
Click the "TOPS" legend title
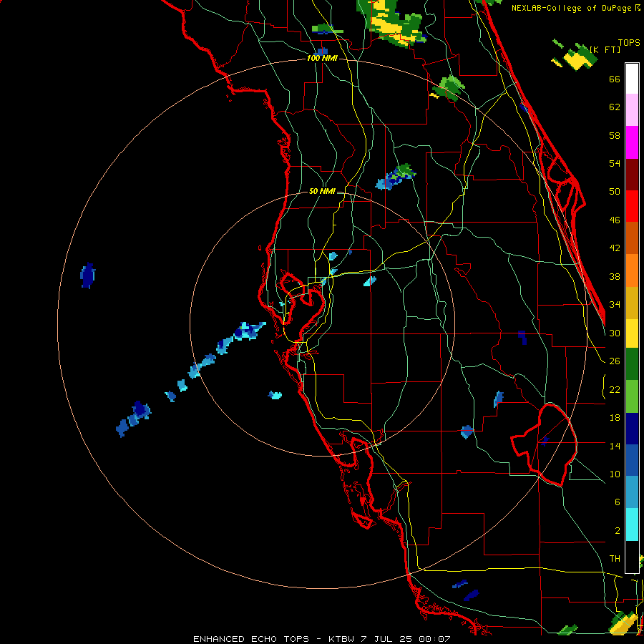click(629, 43)
